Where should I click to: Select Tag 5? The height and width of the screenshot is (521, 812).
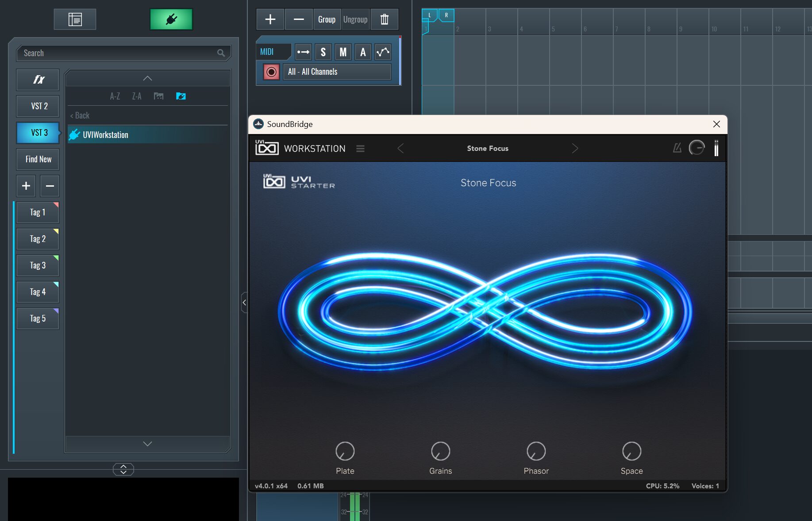pos(38,318)
